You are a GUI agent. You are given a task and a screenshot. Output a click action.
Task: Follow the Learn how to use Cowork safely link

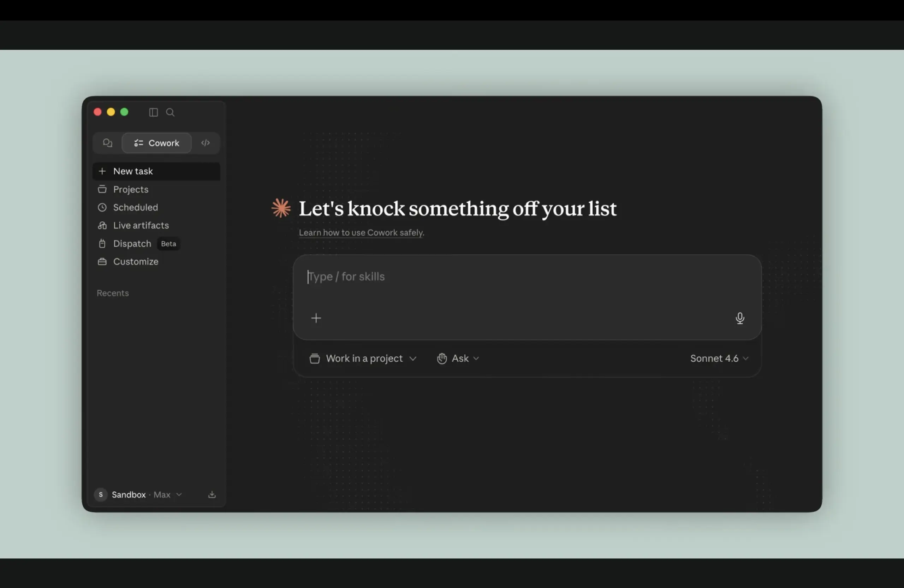click(361, 232)
